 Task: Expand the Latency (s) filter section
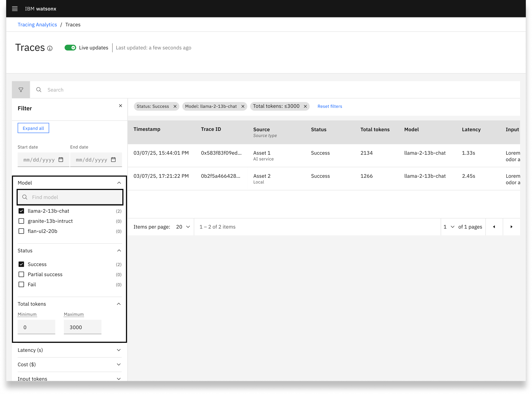70,350
